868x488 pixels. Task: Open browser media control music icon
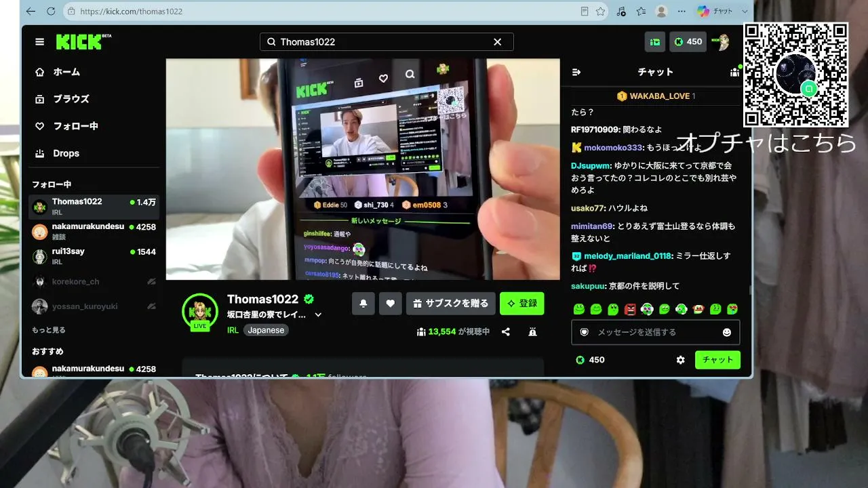pyautogui.click(x=621, y=12)
